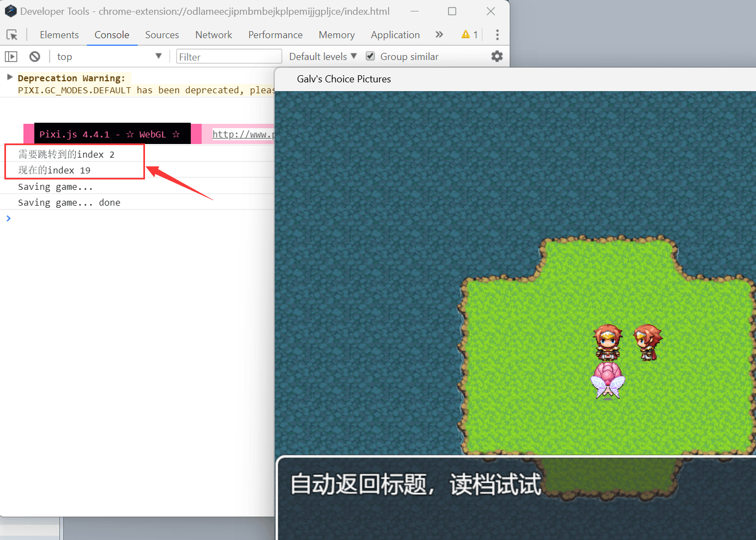Screen dimensions: 756x540
Task: Open the DevTools three-dot customize menu
Action: point(497,34)
